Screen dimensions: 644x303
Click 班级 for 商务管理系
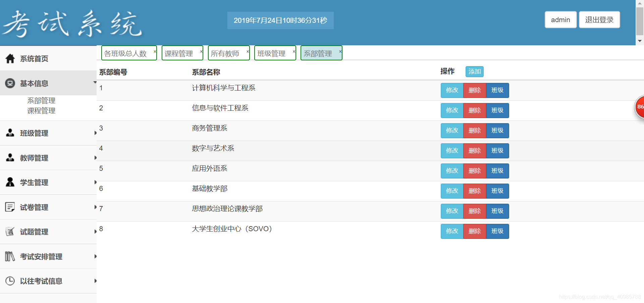coord(497,131)
